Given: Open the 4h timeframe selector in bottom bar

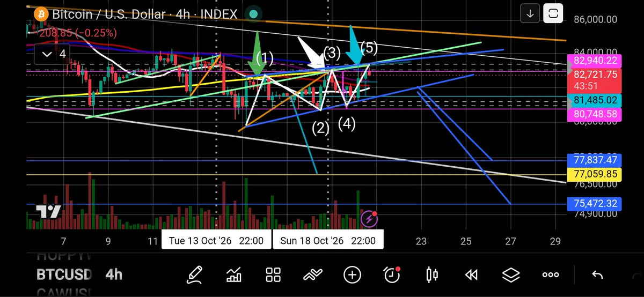Looking at the screenshot, I should tap(114, 275).
